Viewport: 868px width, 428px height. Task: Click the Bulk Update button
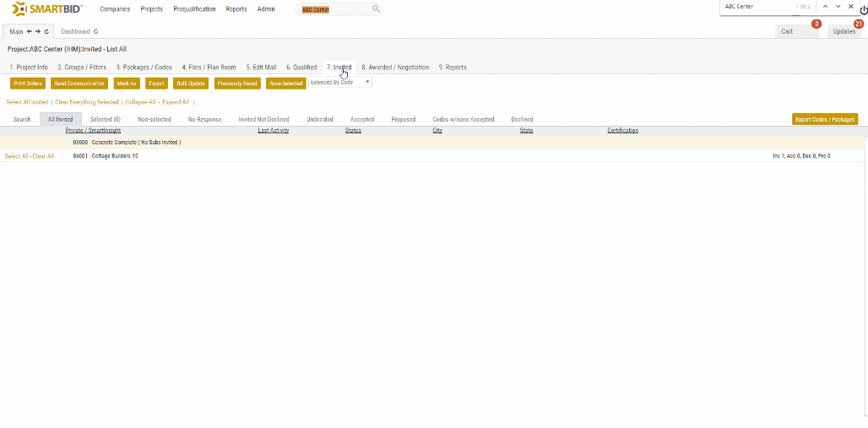191,83
